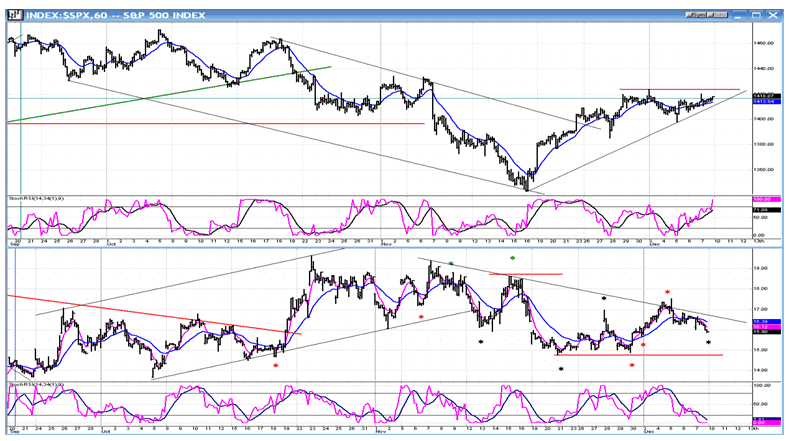
Task: Click the large green asterisk marker in lower chart
Action: coord(513,259)
